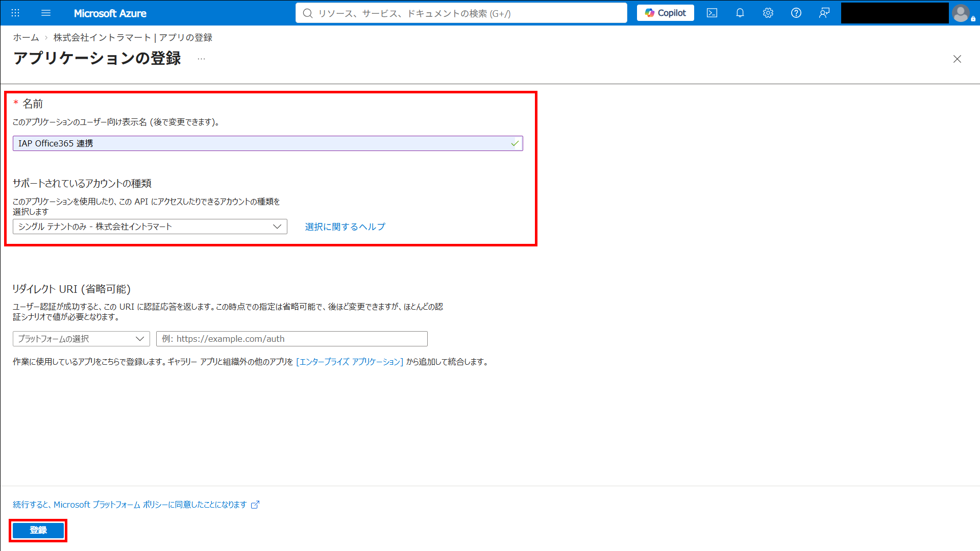Image resolution: width=980 pixels, height=551 pixels.
Task: Open Copilot from the header
Action: [666, 13]
